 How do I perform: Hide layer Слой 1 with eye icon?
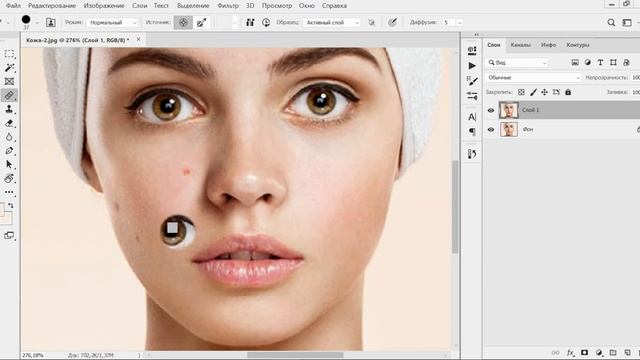coord(491,110)
